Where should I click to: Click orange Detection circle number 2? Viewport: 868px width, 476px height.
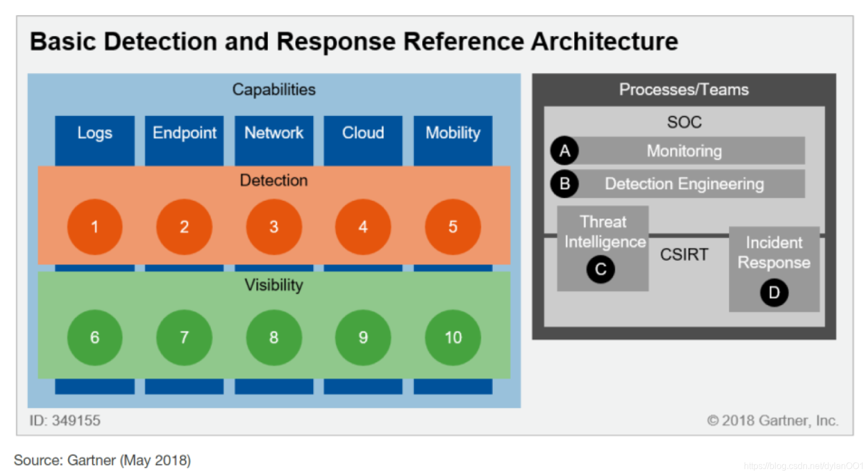pos(184,227)
